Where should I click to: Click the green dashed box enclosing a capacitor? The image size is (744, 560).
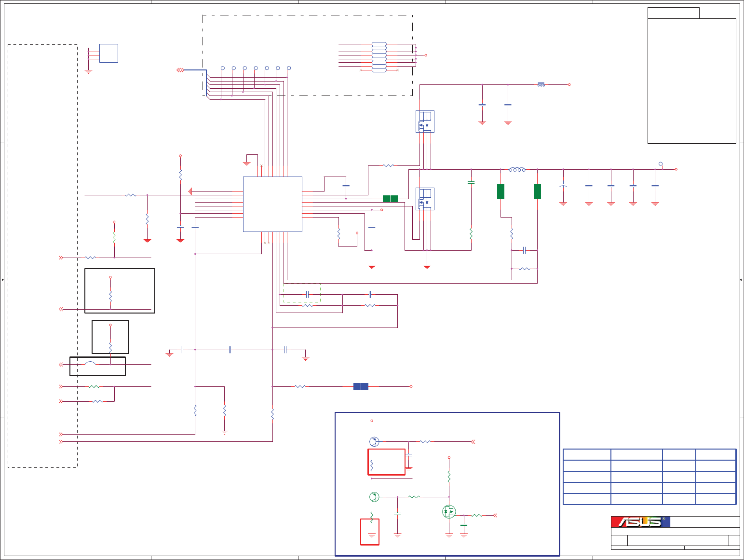point(302,293)
